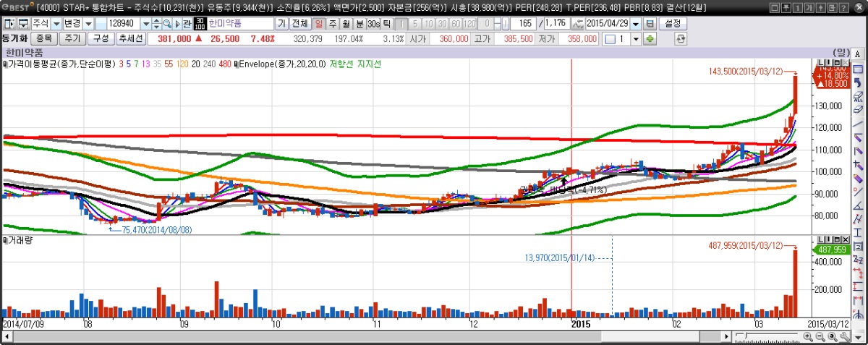Click the 설정 settings button
Viewport: 868px width, 345px height.
pos(673,23)
